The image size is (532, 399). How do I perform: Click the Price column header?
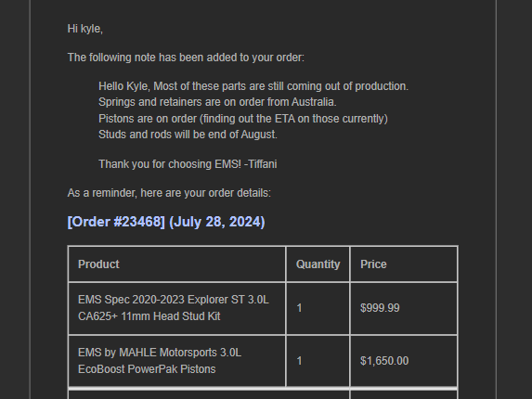point(404,264)
